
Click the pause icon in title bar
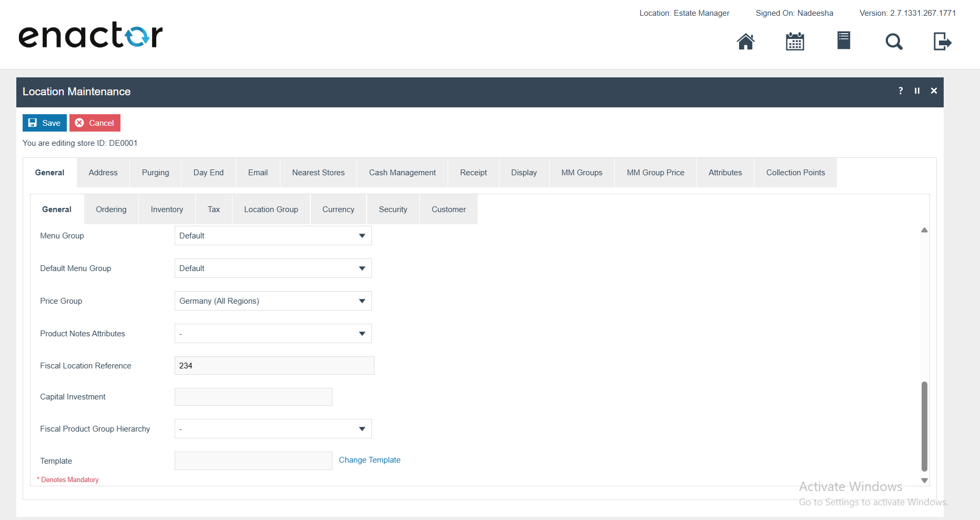[917, 91]
